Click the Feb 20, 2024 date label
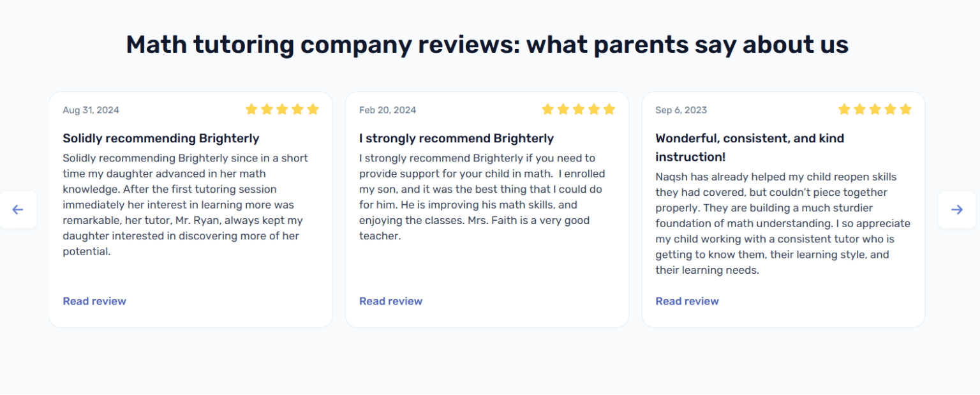The height and width of the screenshot is (395, 980). 387,110
